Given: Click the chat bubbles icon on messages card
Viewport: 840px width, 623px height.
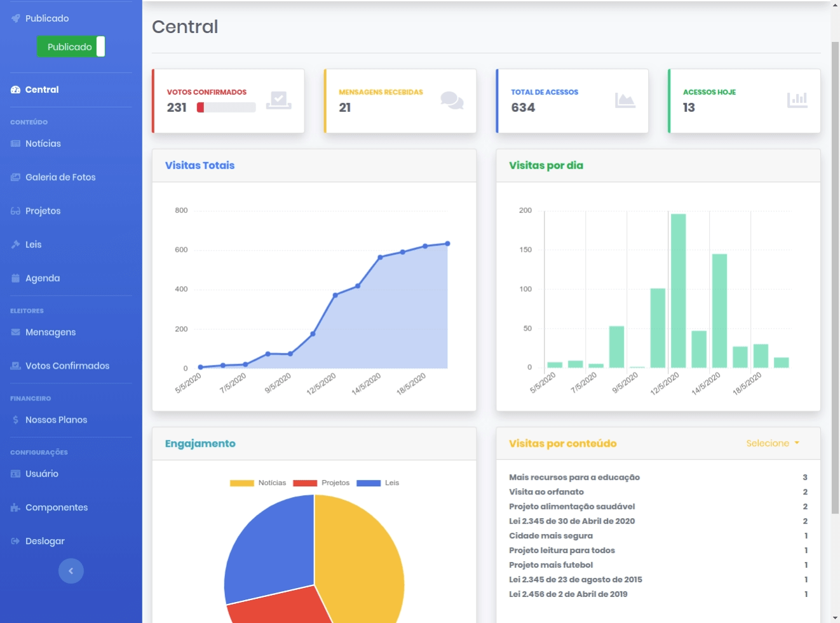Looking at the screenshot, I should (x=452, y=100).
